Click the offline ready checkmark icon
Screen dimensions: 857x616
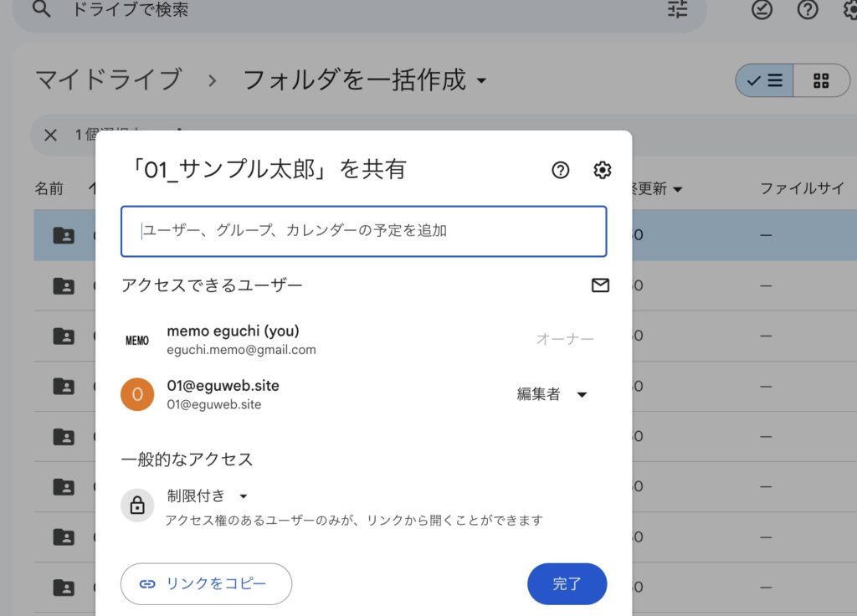point(762,9)
